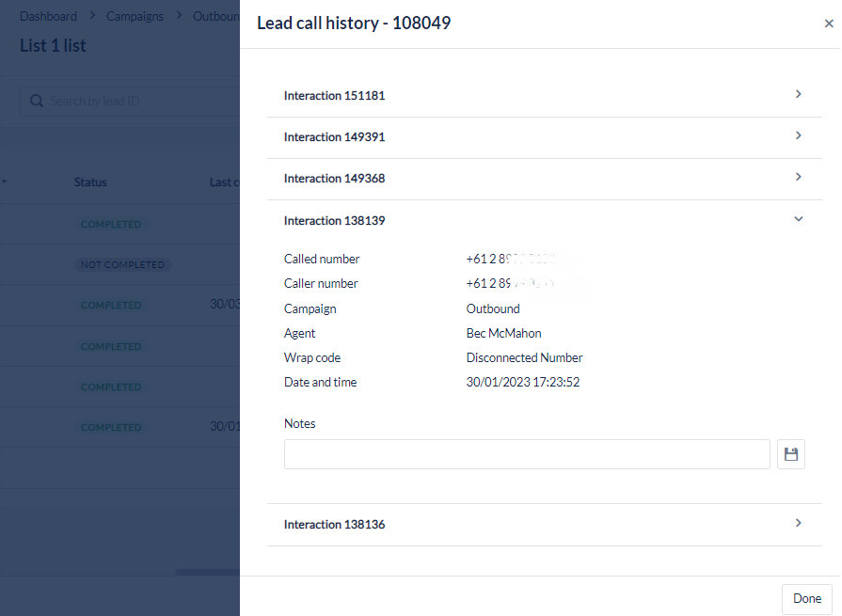Click the save notes floppy disk icon

791,454
